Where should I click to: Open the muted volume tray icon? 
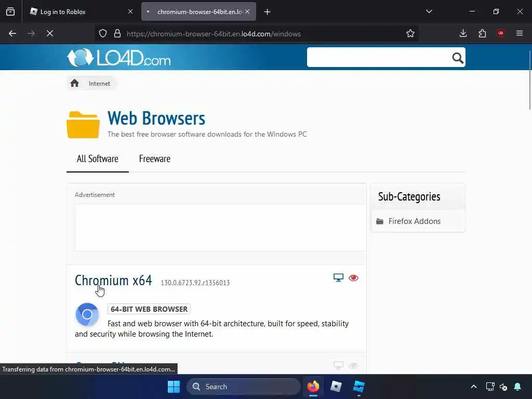(503, 387)
